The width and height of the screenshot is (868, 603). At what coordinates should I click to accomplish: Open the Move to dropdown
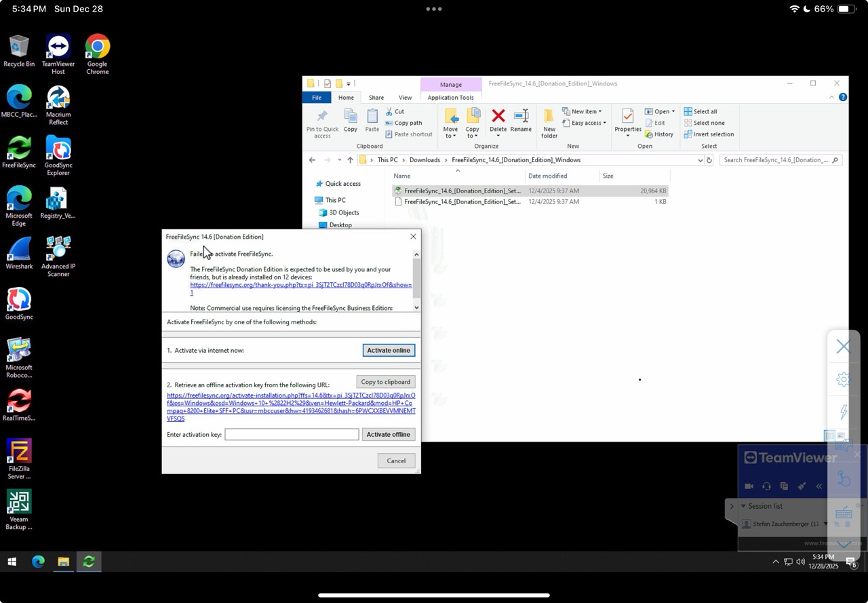[x=450, y=123]
